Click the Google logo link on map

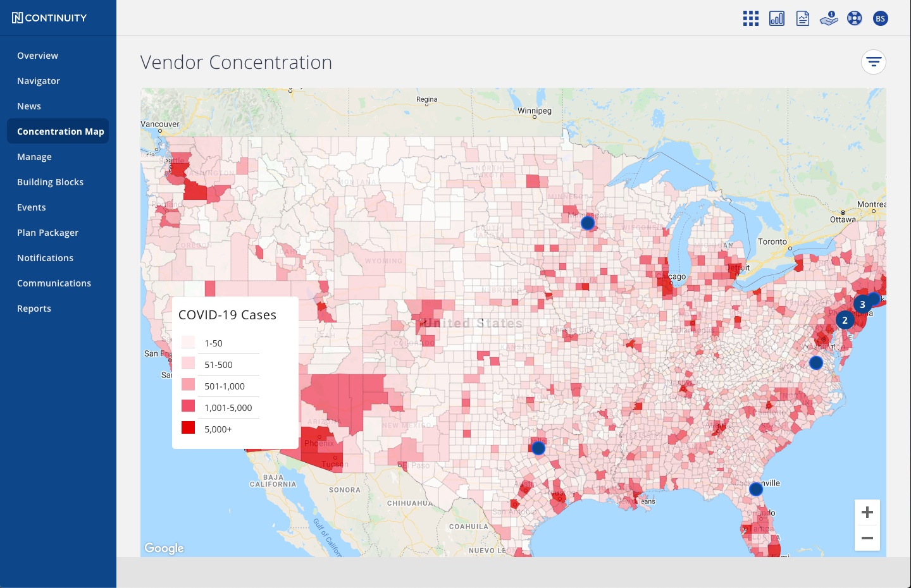pyautogui.click(x=164, y=548)
